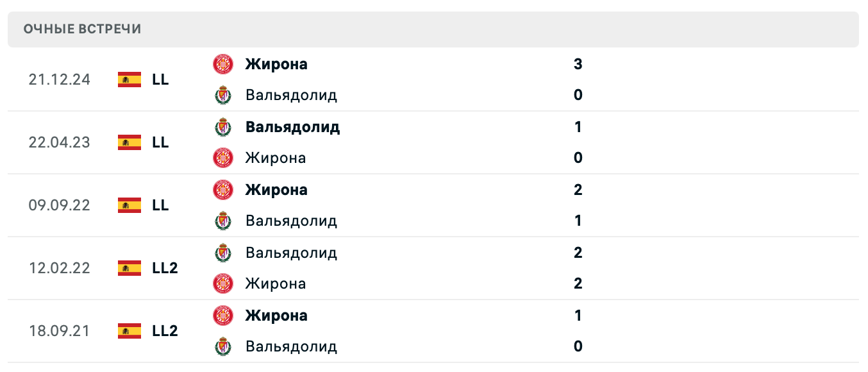This screenshot has width=868, height=372.
Task: Click the Жирона logo in the bottom 18.09.21 match
Action: [222, 316]
